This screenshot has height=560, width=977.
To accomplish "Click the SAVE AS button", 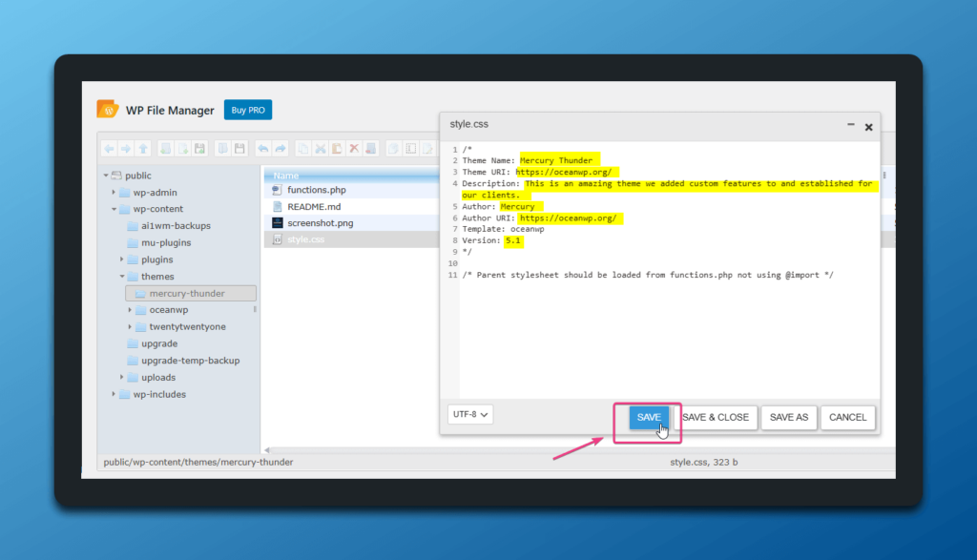I will coord(789,417).
